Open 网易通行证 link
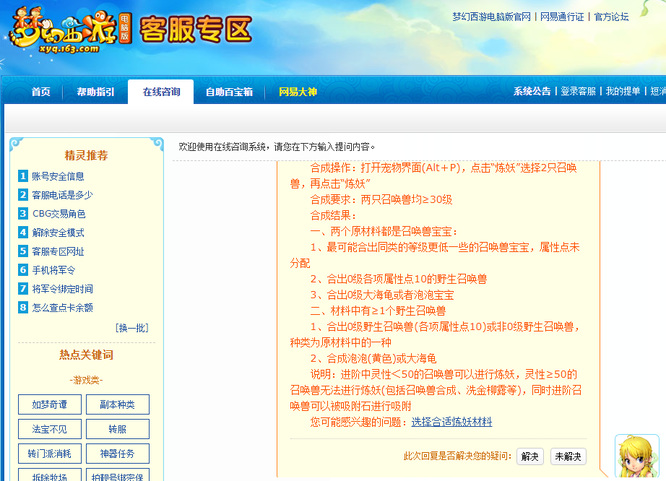Viewport: 666px width, 481px height. 562,17
